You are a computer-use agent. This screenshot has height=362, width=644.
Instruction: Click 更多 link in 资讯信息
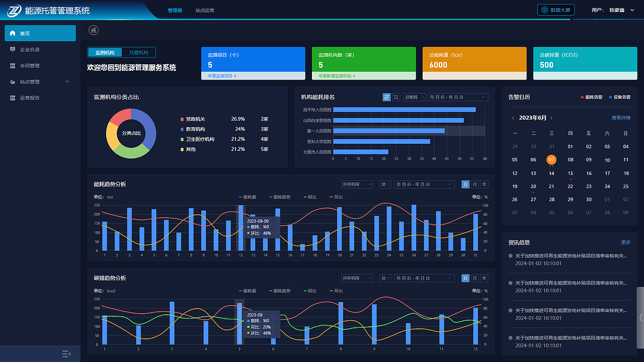click(x=626, y=242)
